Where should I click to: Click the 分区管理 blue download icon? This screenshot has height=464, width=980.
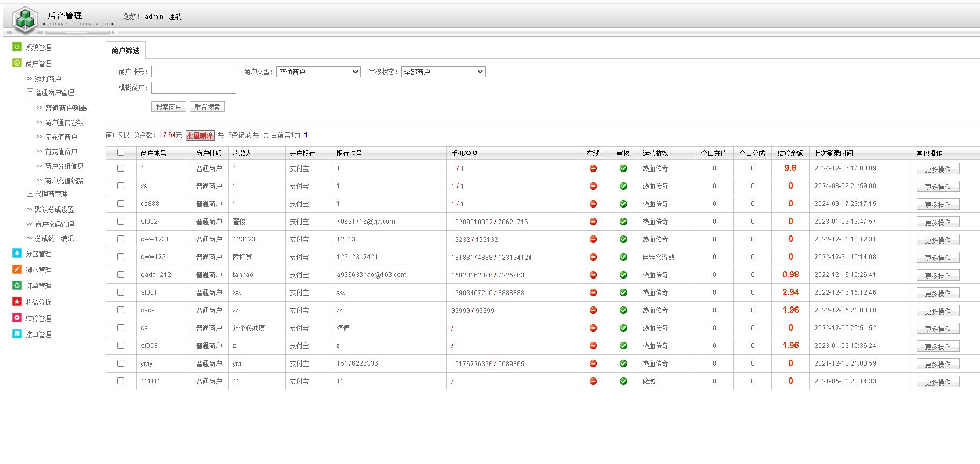[x=17, y=254]
